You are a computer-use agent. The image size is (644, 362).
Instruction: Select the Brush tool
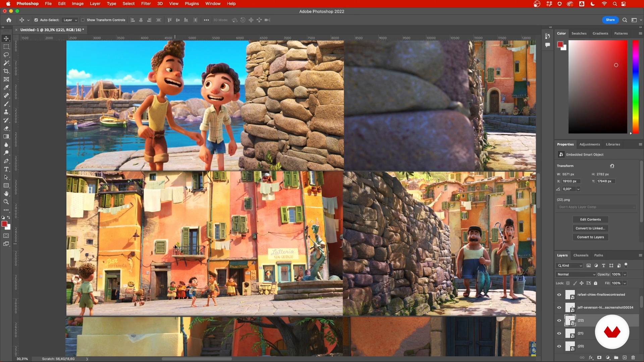[6, 104]
